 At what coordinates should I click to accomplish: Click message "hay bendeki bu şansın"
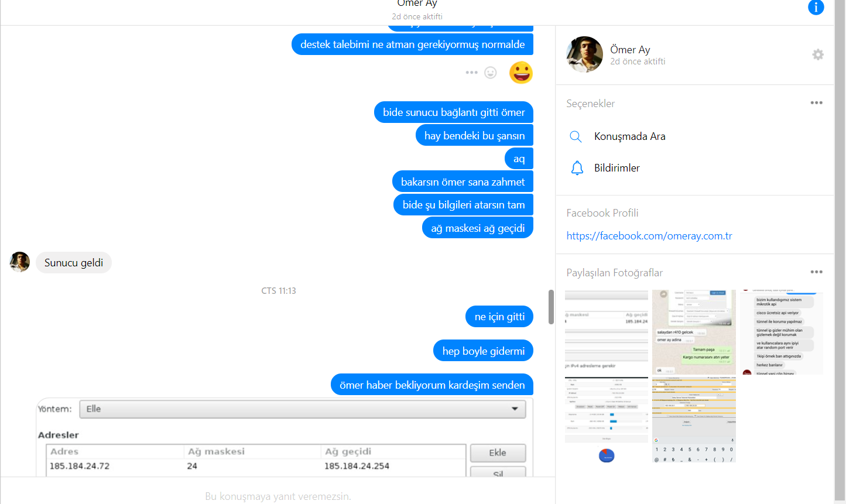click(x=474, y=136)
